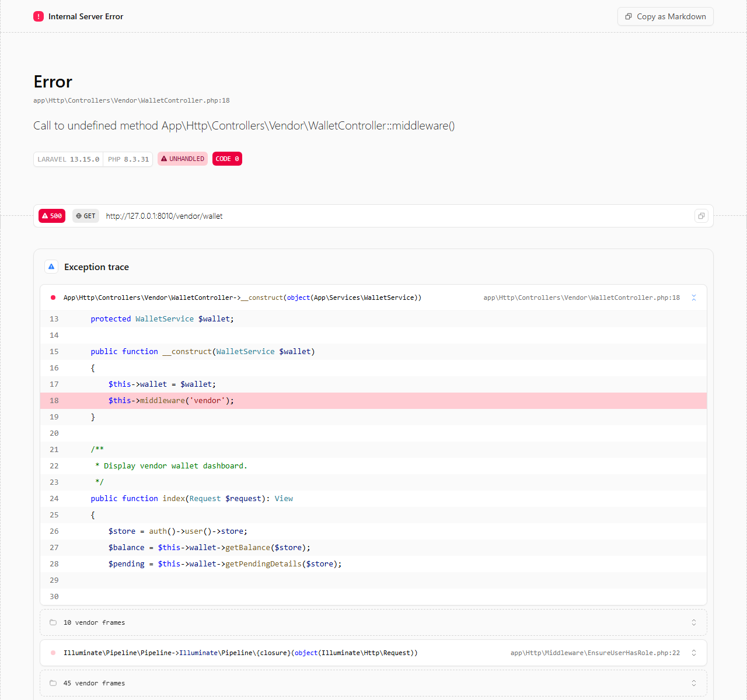The width and height of the screenshot is (747, 700).
Task: Click the red 500 status badge
Action: 52,216
